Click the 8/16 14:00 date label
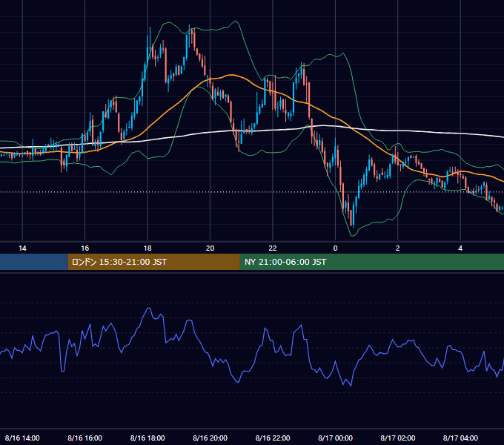Viewport: 504px width, 445px height. pos(22,438)
